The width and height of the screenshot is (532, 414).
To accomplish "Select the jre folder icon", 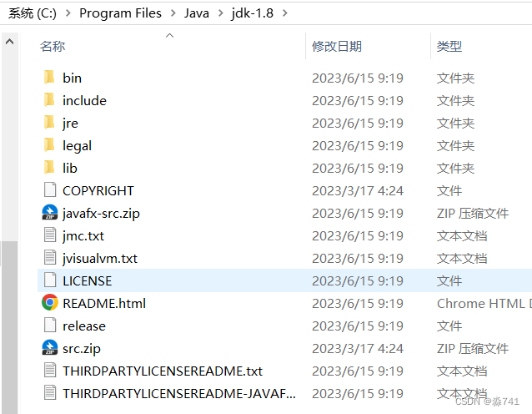I will pyautogui.click(x=49, y=123).
